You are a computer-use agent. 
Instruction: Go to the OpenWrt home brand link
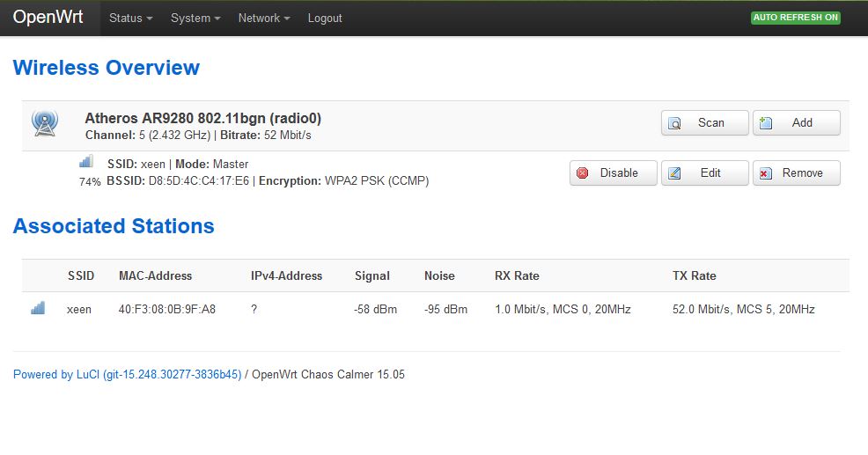click(x=48, y=17)
